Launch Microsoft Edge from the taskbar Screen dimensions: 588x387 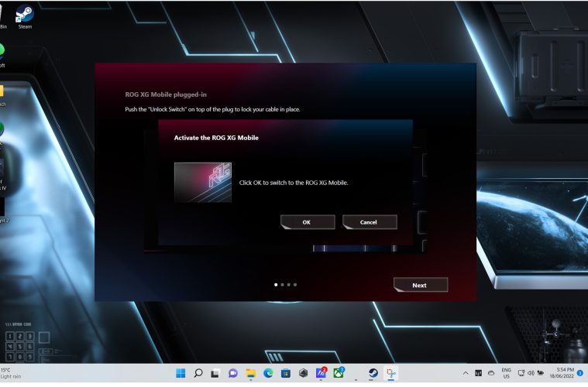coord(268,373)
